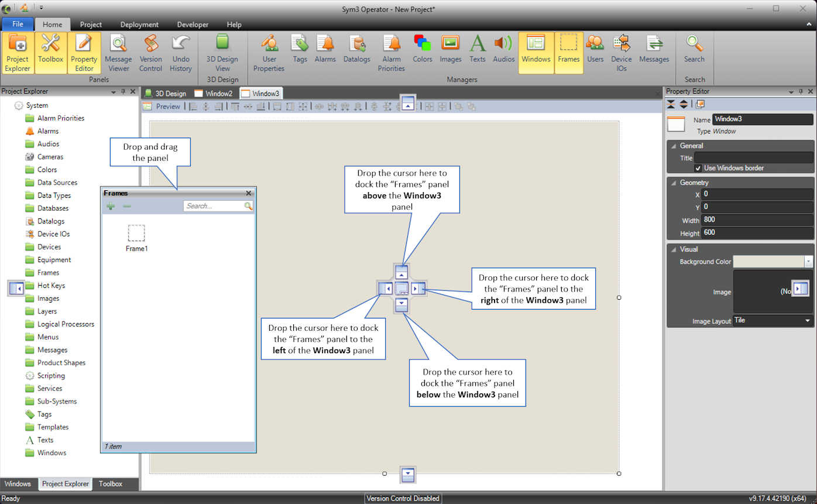Open the Help ribbon tab
This screenshot has width=817, height=504.
click(234, 25)
